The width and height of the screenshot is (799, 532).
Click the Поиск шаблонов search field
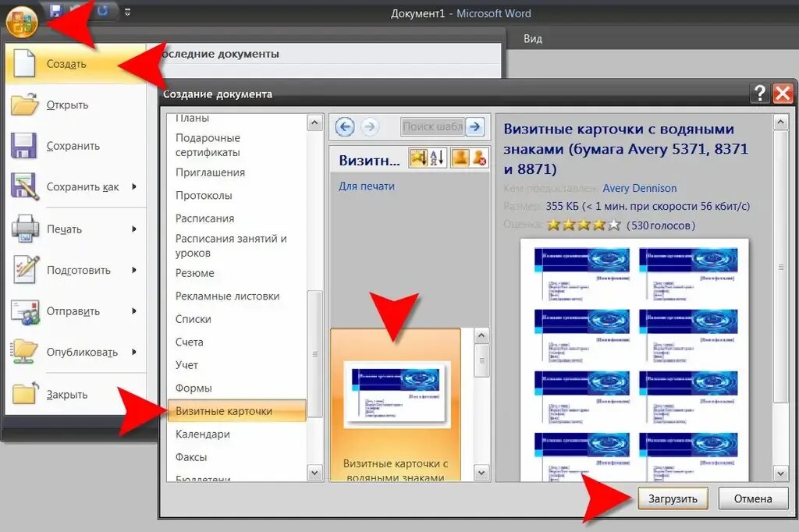[432, 126]
